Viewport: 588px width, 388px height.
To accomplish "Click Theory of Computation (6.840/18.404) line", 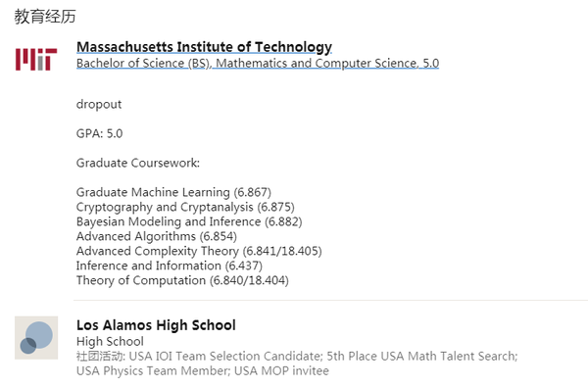I will (182, 280).
